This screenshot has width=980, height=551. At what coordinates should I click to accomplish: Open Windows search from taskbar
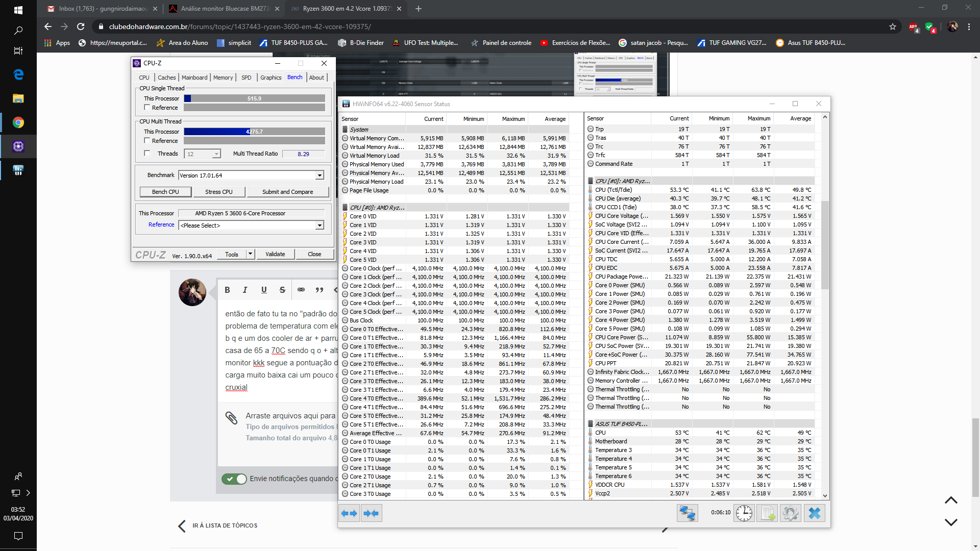pos(18,31)
